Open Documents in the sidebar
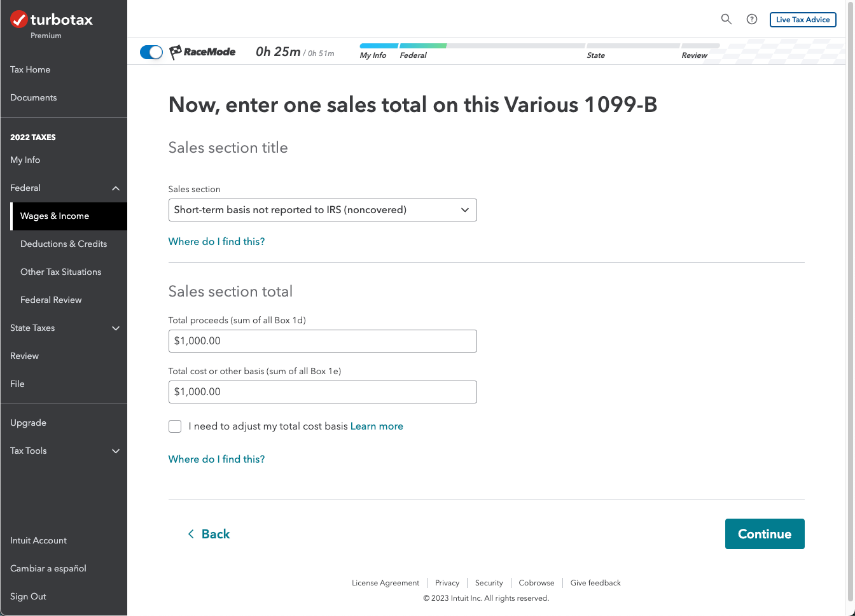Image resolution: width=855 pixels, height=616 pixels. click(x=34, y=97)
